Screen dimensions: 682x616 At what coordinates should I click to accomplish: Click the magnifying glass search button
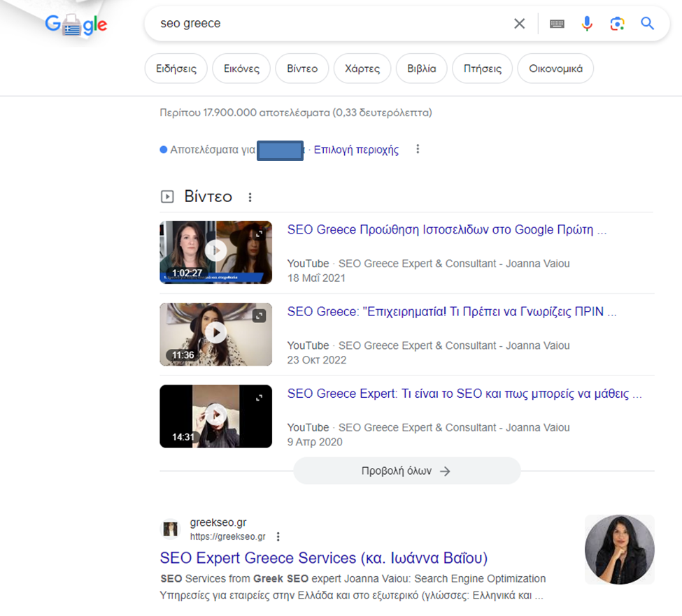(x=648, y=24)
